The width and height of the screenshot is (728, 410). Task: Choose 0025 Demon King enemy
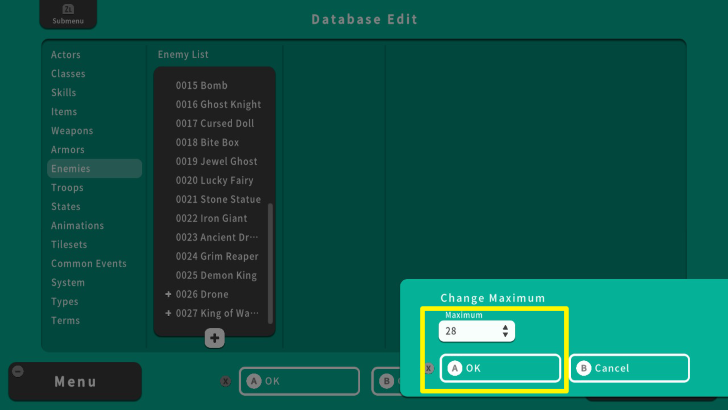(x=217, y=275)
